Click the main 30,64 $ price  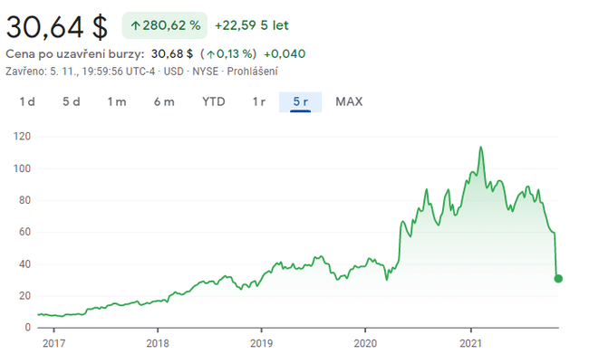(x=56, y=24)
